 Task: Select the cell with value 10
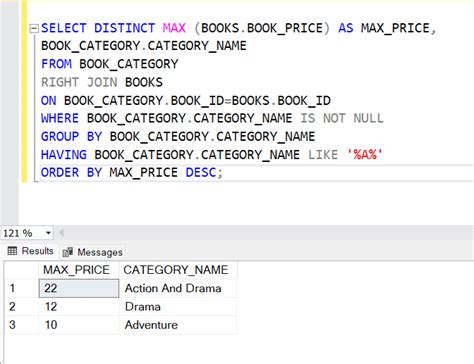pos(79,325)
